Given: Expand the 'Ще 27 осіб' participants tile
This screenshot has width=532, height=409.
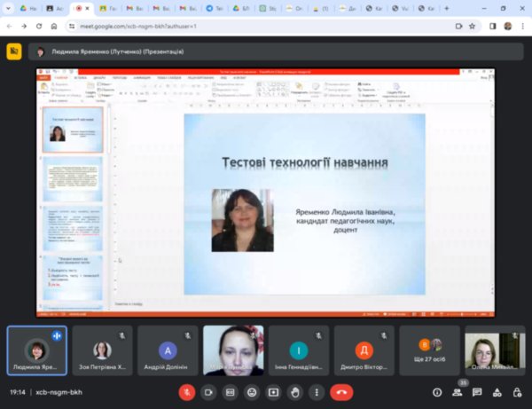Looking at the screenshot, I should coord(429,350).
